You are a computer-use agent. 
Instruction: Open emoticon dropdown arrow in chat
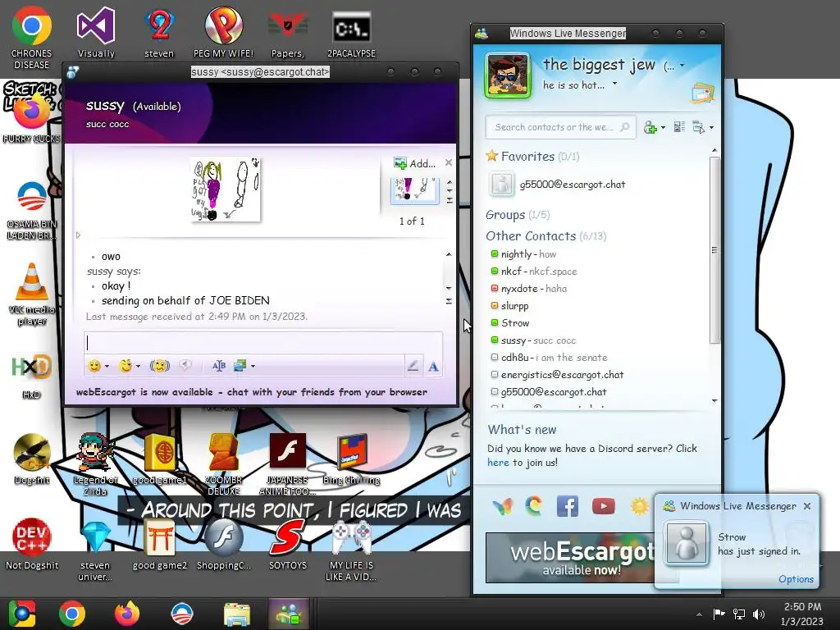107,367
